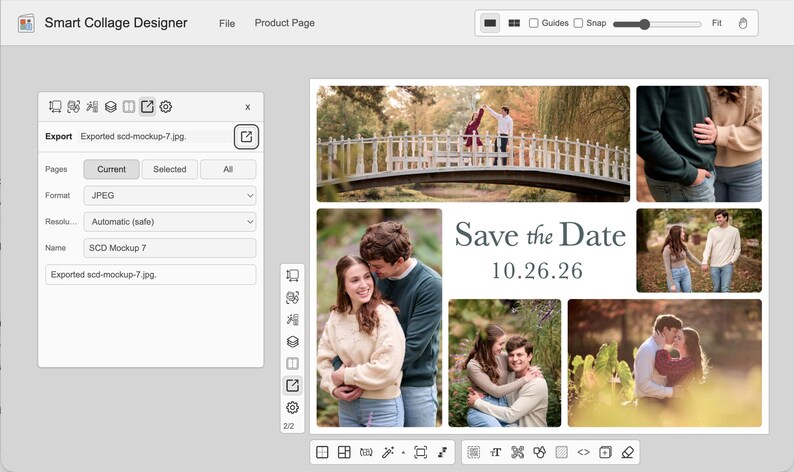Image resolution: width=794 pixels, height=472 pixels.
Task: Select the large embracing couple portrait photo
Action: click(x=379, y=318)
